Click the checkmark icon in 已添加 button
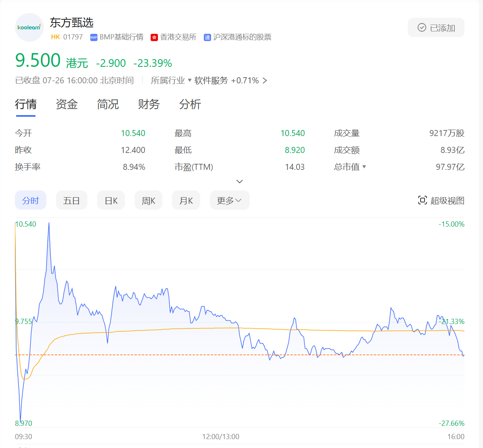The image size is (483, 448). tap(422, 28)
